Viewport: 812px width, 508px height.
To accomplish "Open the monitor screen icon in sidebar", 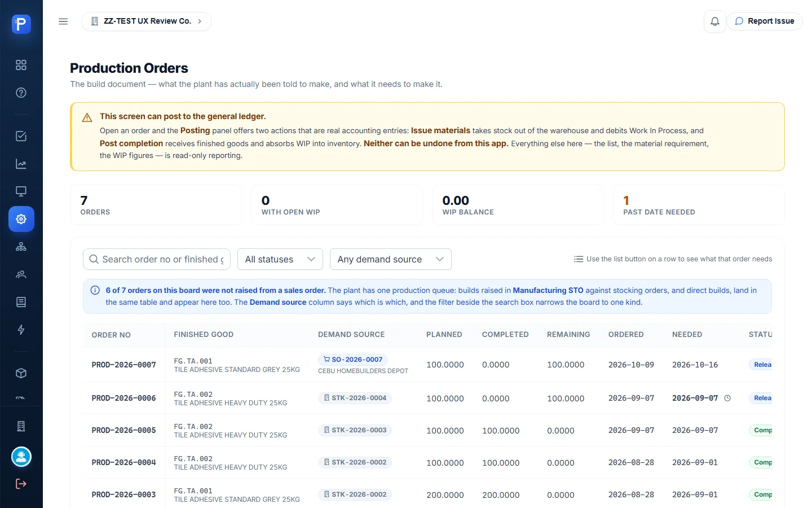I will click(21, 191).
